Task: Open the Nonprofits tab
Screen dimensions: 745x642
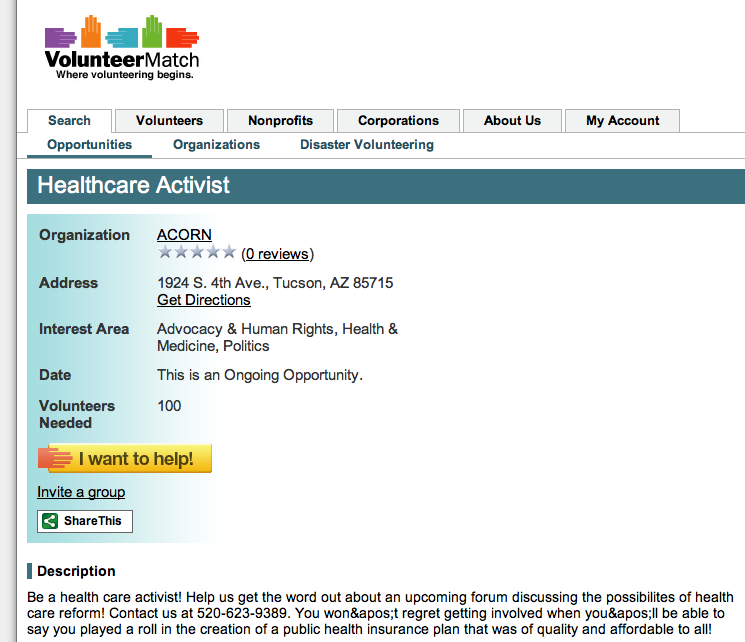Action: pos(280,121)
